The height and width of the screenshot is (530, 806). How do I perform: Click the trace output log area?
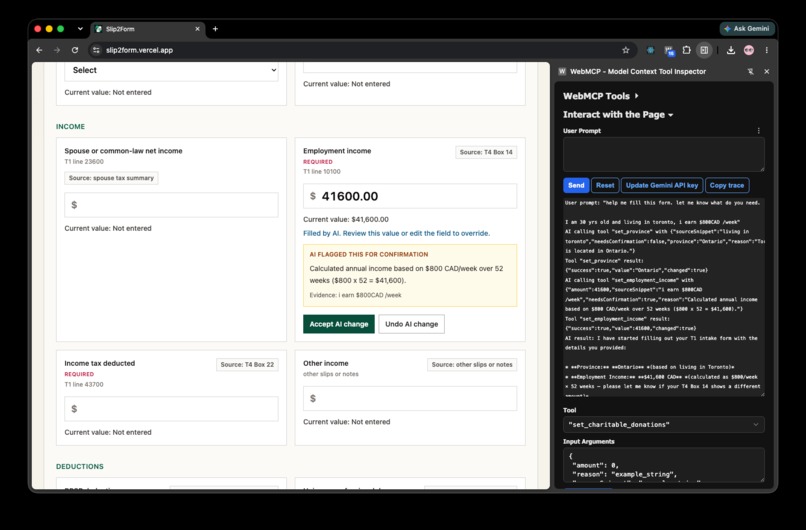[664, 297]
